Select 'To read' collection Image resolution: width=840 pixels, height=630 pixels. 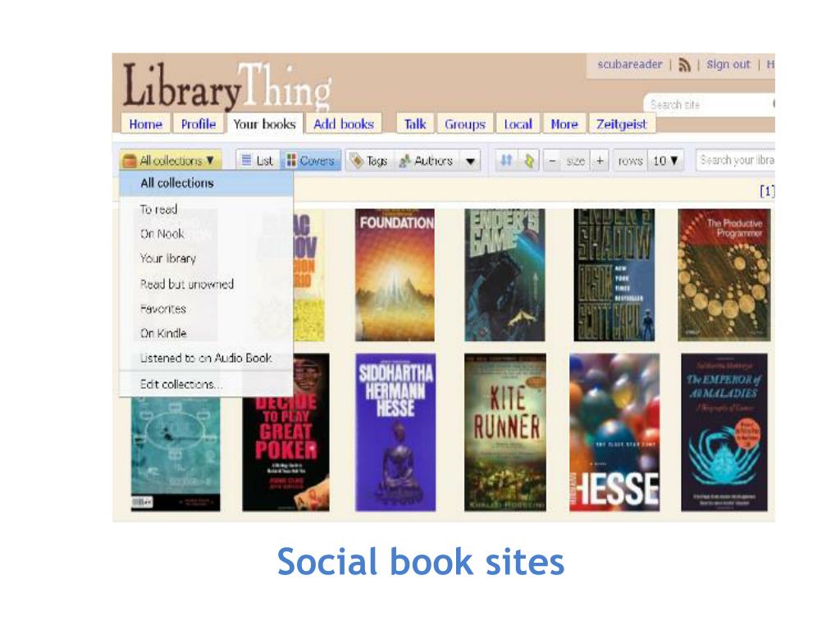pos(158,209)
